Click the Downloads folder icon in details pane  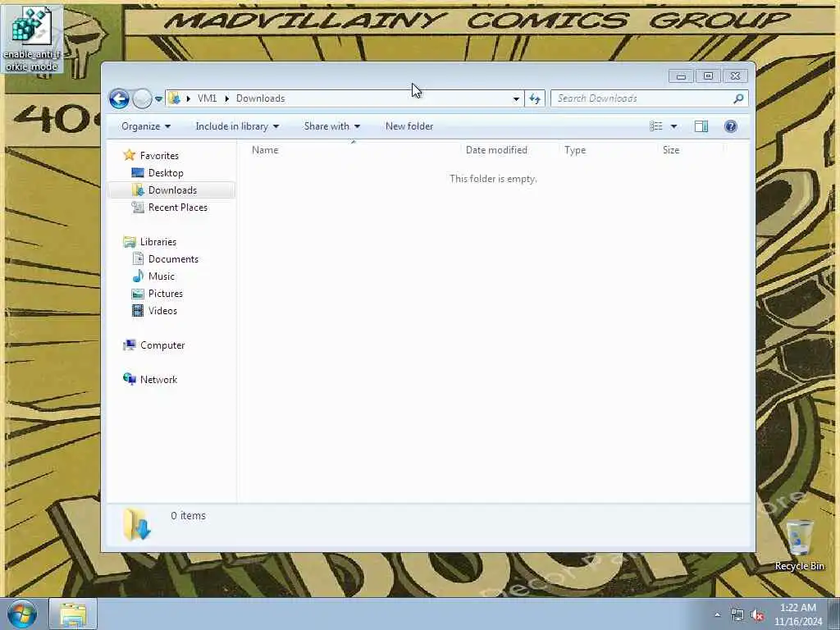point(137,524)
